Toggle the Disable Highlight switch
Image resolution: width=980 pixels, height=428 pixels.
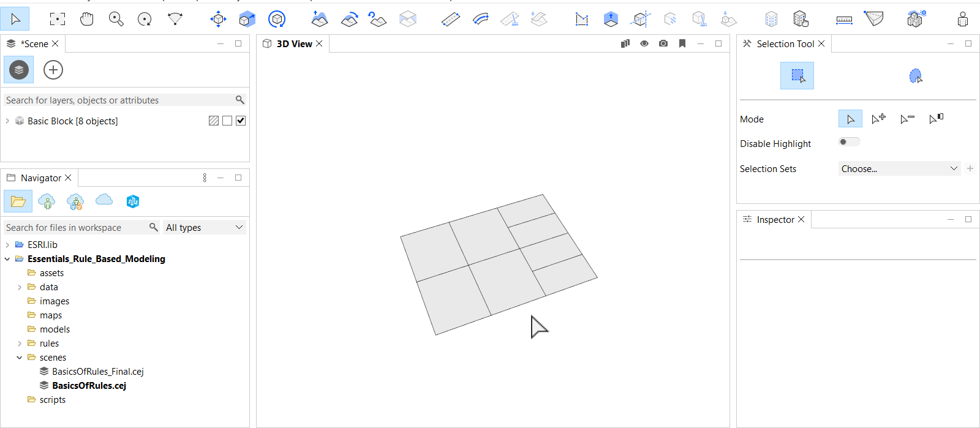849,142
